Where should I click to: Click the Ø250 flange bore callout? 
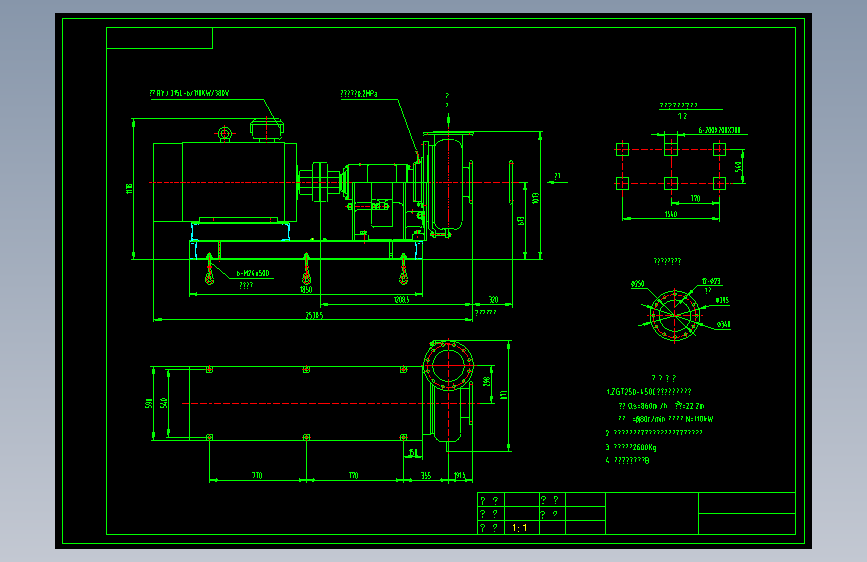pyautogui.click(x=638, y=284)
